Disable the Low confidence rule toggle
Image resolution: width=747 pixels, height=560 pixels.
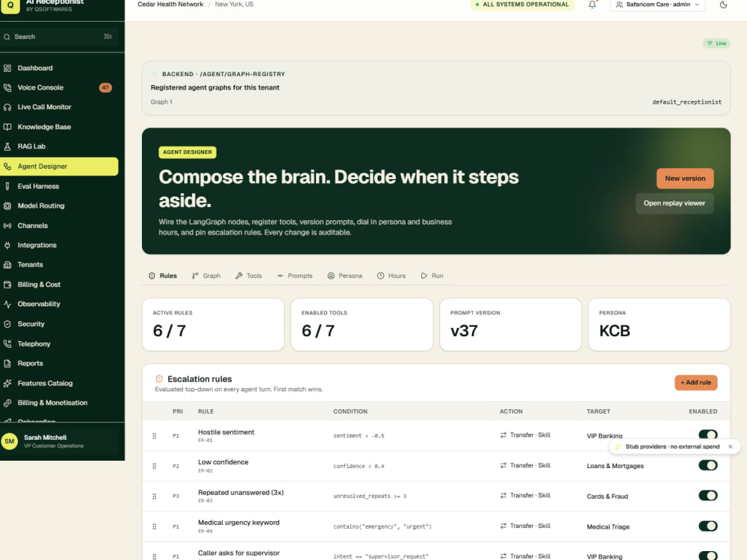[x=708, y=465]
